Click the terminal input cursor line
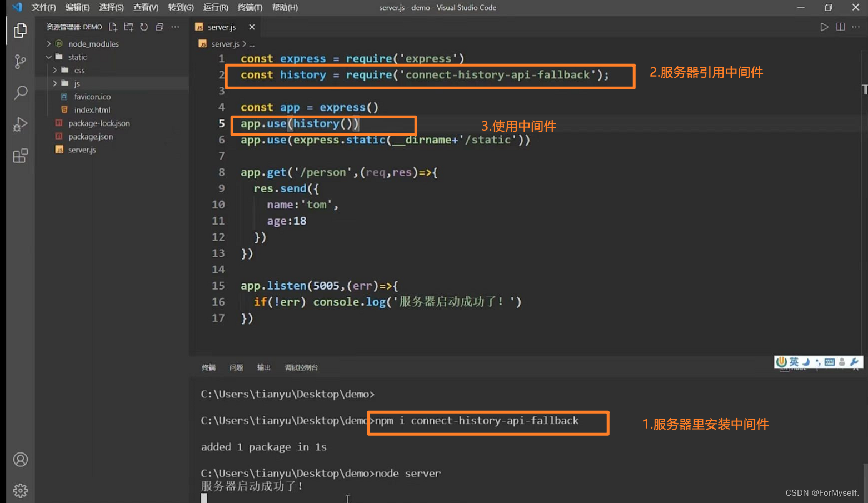This screenshot has height=503, width=868. pyautogui.click(x=204, y=498)
